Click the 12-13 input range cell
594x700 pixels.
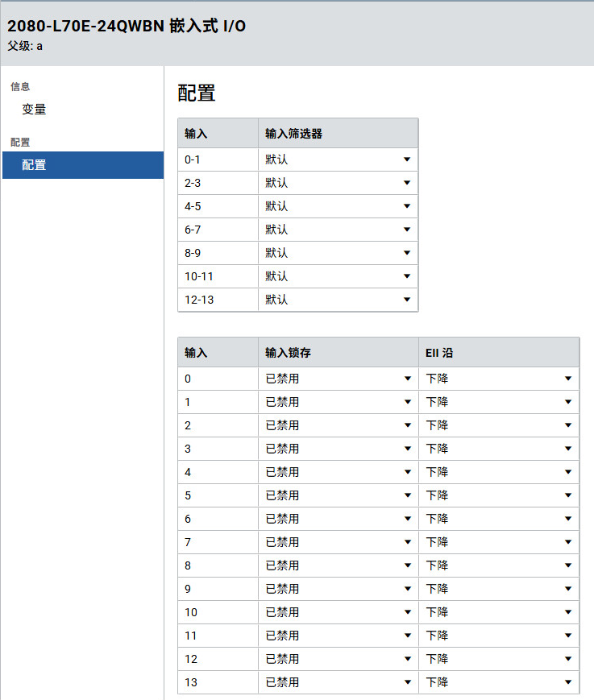(218, 300)
